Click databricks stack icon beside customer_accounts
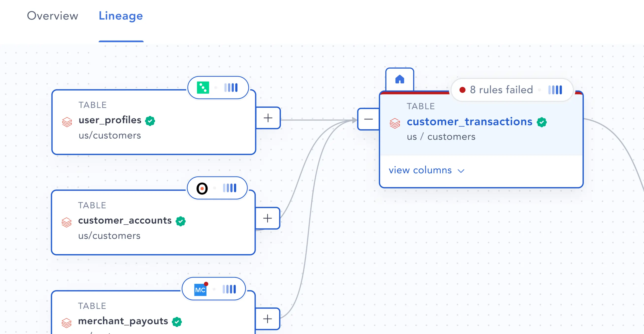Viewport: 644px width, 334px height. pos(66,222)
